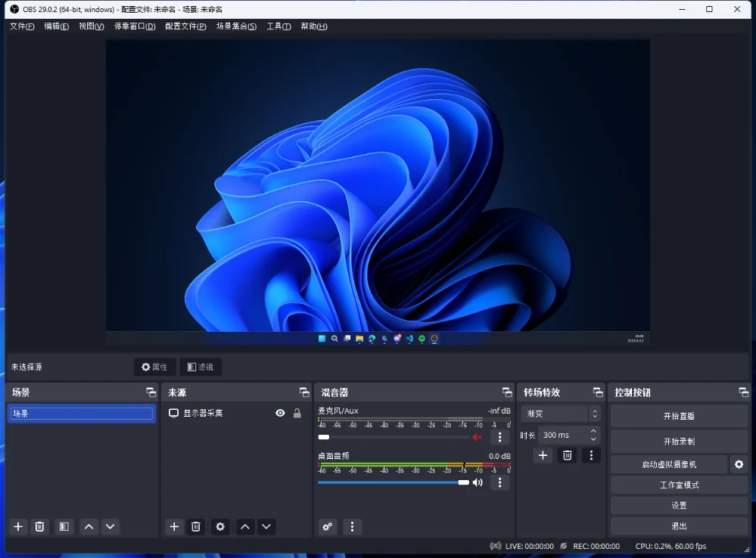Screen dimensions: 756x558
Task: Open three-dot menu for 桌面音频
Action: pyautogui.click(x=499, y=482)
